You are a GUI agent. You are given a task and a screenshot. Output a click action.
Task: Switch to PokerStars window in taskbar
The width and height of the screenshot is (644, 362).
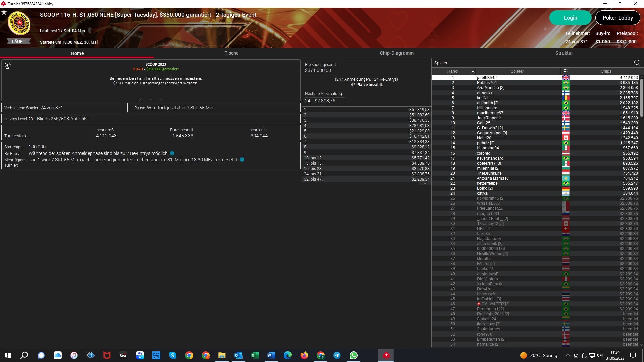(386, 355)
